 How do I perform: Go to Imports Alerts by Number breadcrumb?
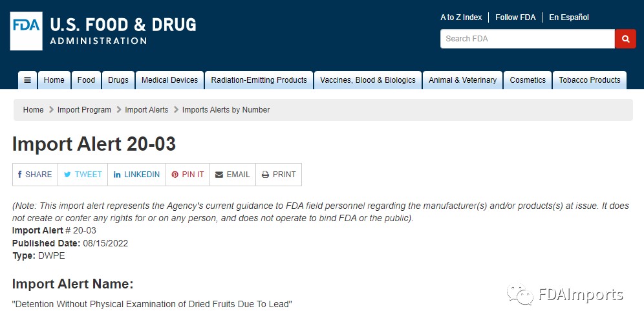(x=226, y=110)
